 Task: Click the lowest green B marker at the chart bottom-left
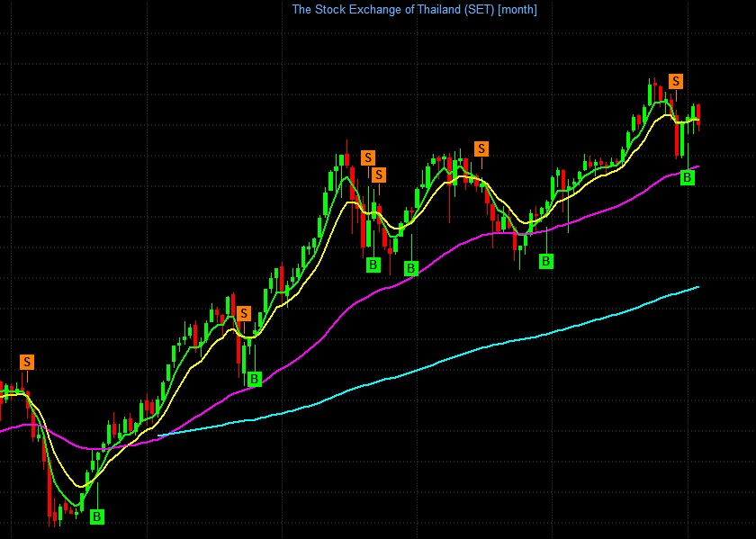tap(97, 517)
